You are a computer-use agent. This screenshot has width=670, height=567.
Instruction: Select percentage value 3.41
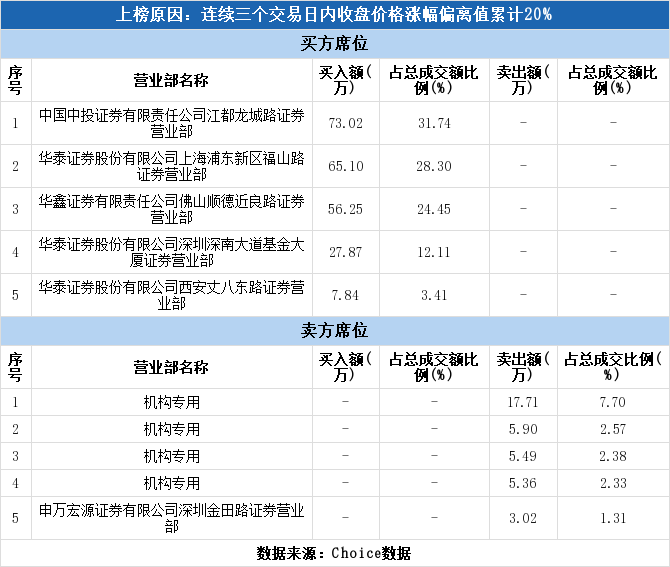[x=434, y=295]
